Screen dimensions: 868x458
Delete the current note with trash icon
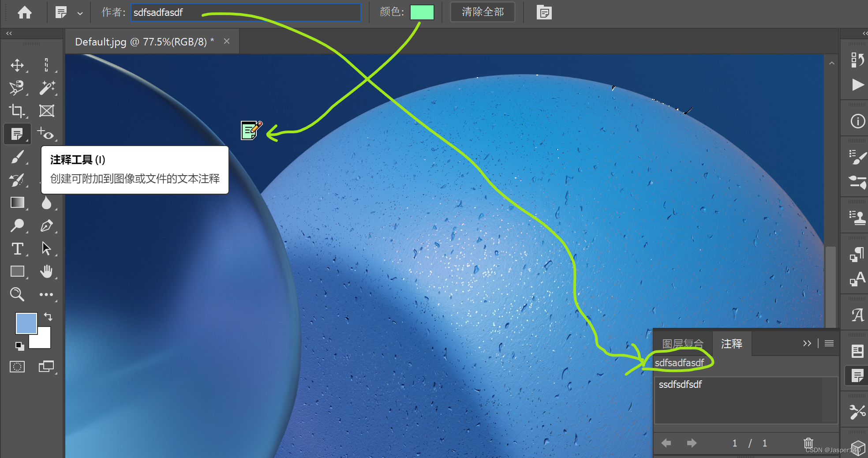click(808, 443)
